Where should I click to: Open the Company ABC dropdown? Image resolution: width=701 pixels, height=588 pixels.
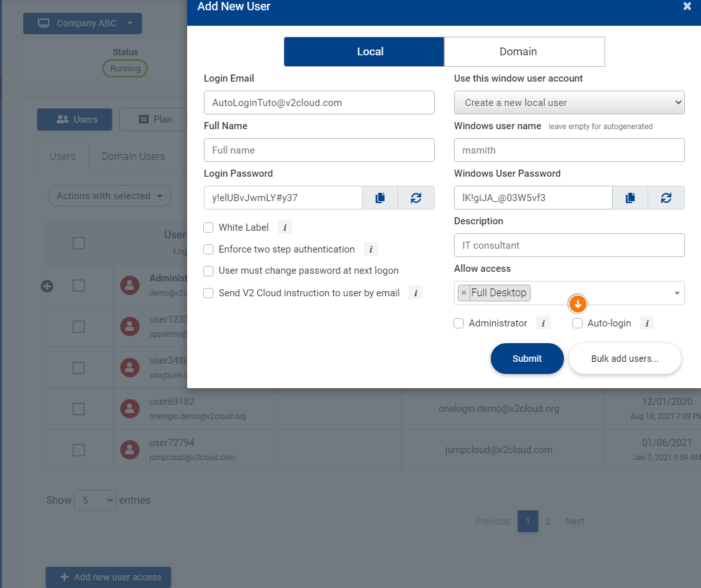pyautogui.click(x=83, y=23)
